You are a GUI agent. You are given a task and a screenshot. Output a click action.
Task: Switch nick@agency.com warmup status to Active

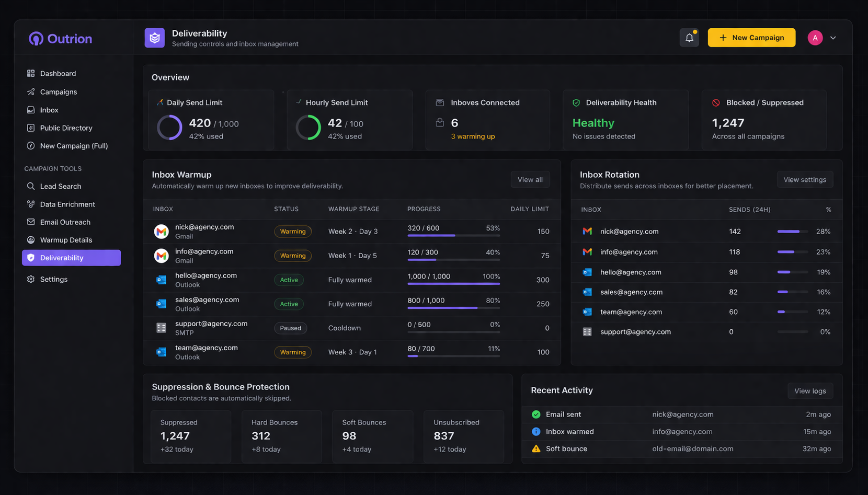point(293,231)
